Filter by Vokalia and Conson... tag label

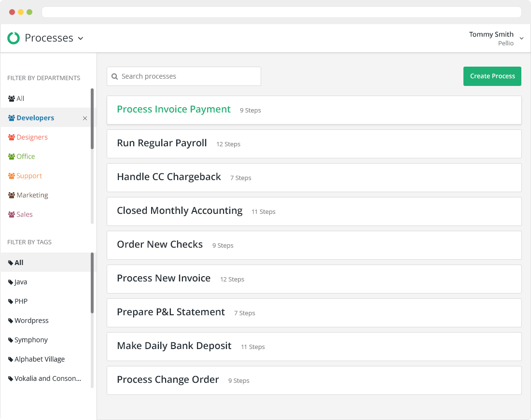48,378
